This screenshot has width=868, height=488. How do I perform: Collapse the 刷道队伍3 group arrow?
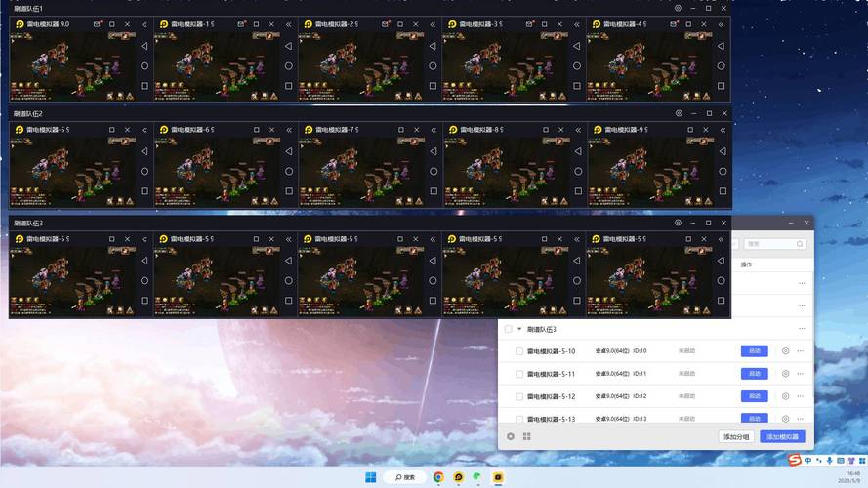tap(519, 329)
